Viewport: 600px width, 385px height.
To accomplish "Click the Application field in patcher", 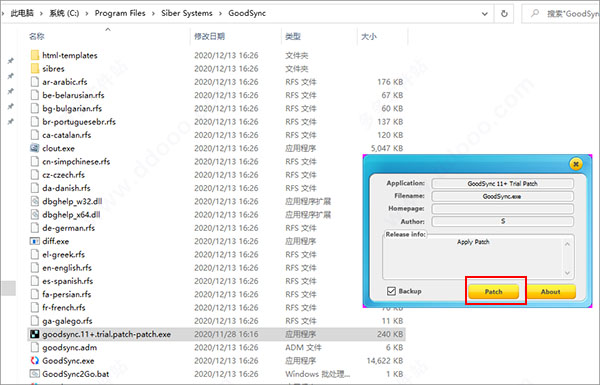I will pos(502,184).
